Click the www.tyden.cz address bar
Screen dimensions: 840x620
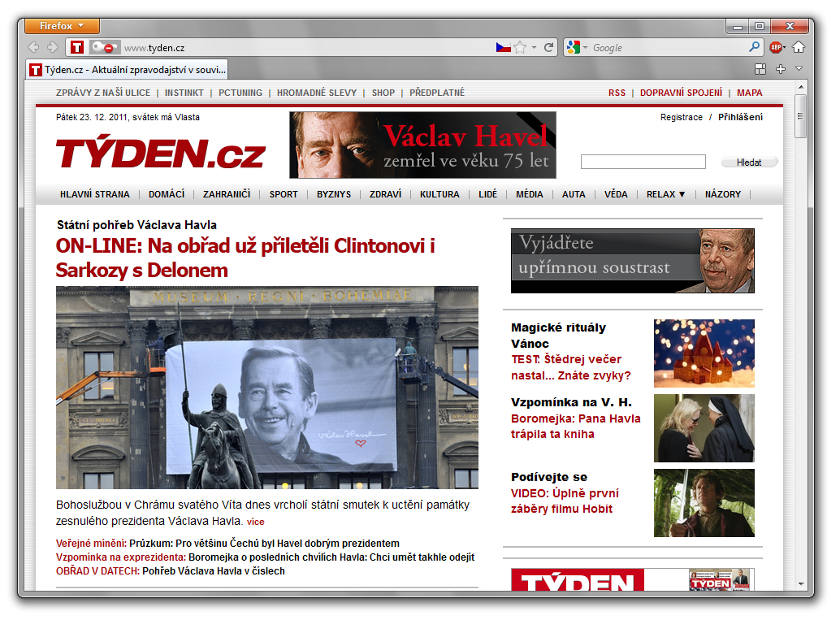click(308, 48)
